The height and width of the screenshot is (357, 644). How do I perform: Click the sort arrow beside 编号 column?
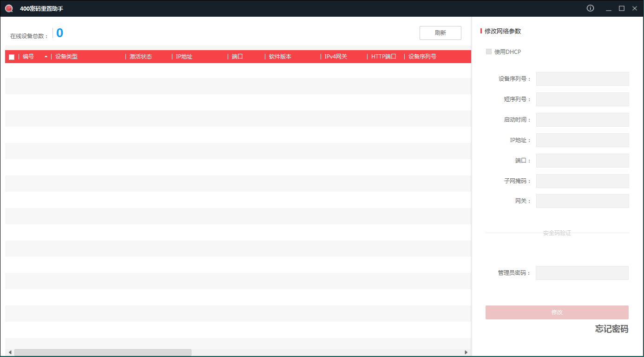[46, 57]
